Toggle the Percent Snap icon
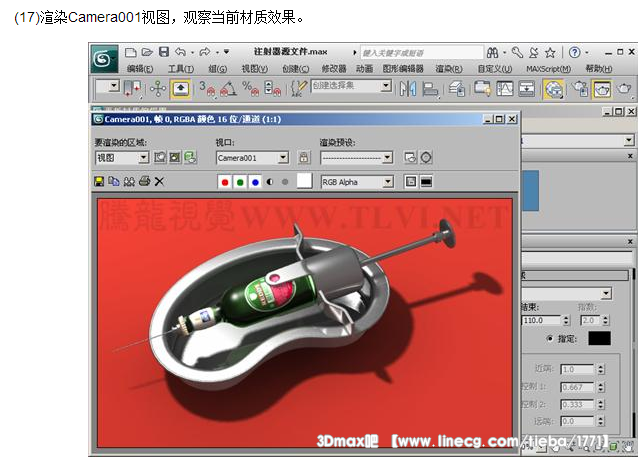This screenshot has height=458, width=638. 250,88
